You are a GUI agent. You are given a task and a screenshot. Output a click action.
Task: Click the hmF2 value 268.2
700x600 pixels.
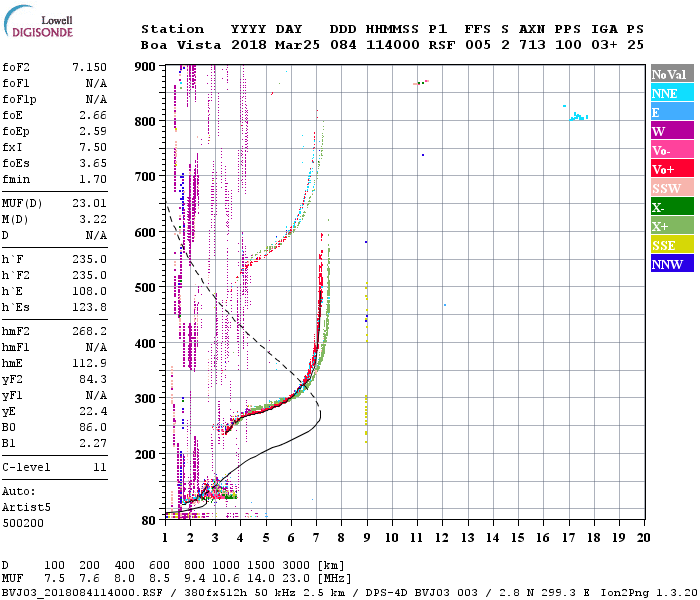click(89, 331)
